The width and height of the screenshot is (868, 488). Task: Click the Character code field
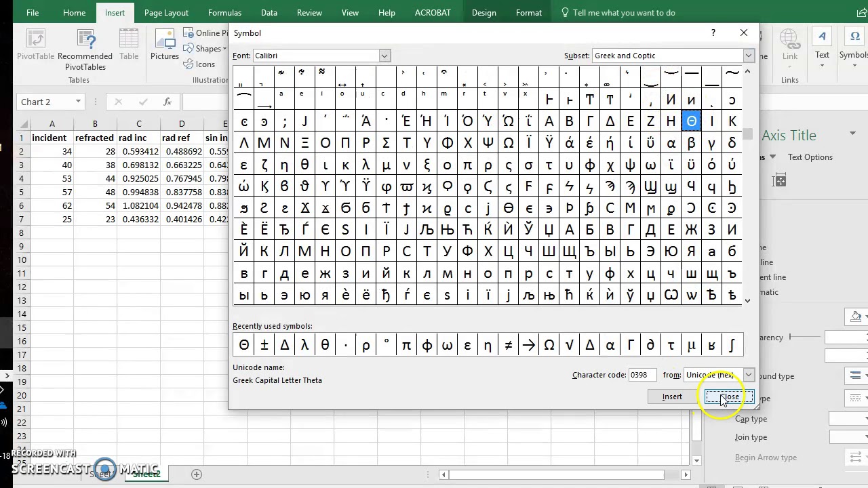642,375
